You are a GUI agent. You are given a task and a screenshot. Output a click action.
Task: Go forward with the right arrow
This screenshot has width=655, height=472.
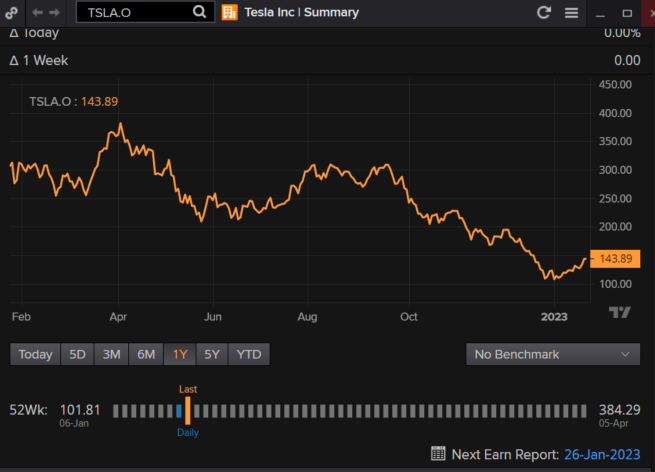54,13
